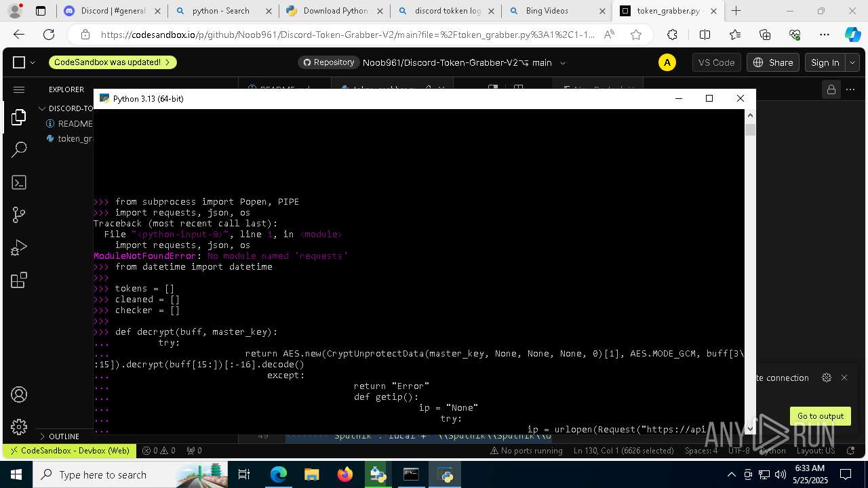
Task: Click the Share button
Action: (x=773, y=62)
